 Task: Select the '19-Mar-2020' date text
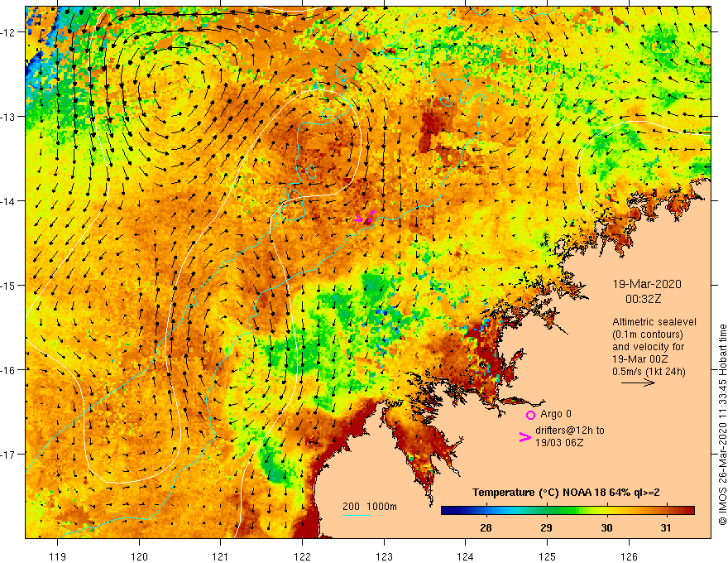(x=647, y=284)
